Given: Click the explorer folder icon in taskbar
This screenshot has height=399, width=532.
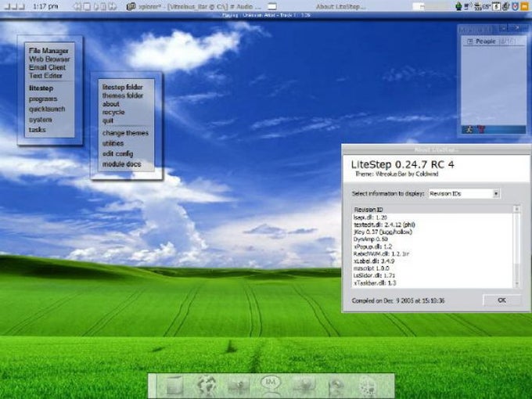Looking at the screenshot, I should point(131,6).
